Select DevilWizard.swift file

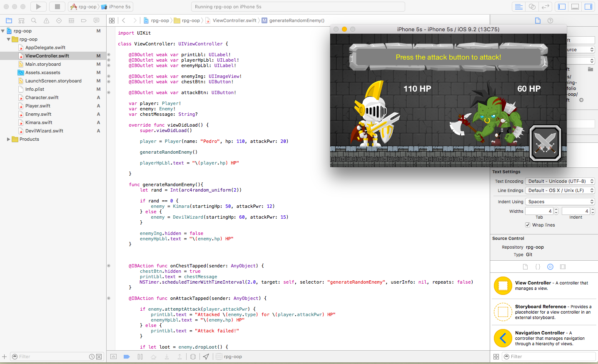tap(44, 131)
